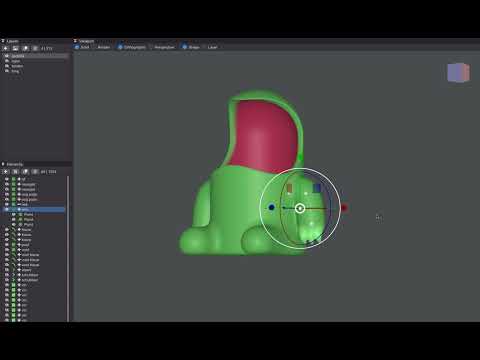Collapse the Hierarchy panel header icon
Screen dimensions: 480x360
click(3, 164)
